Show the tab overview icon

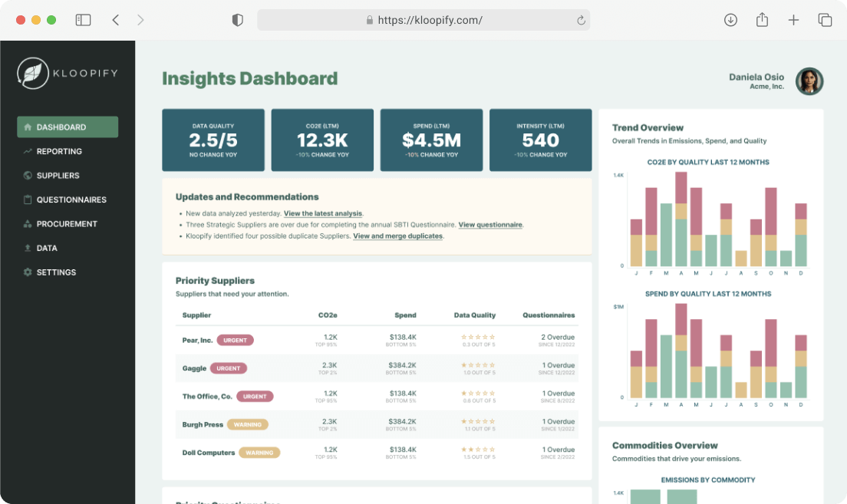coord(825,20)
